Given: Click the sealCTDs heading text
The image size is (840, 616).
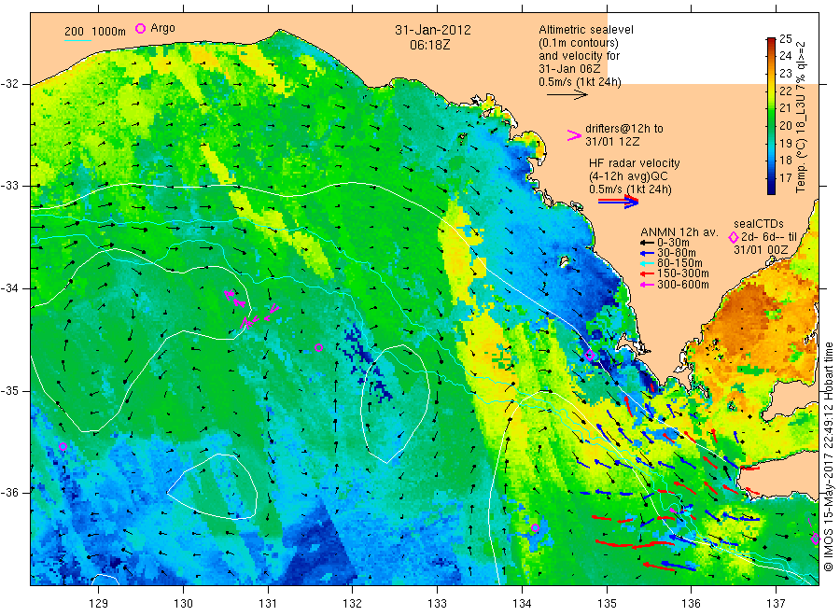Looking at the screenshot, I should 759,224.
